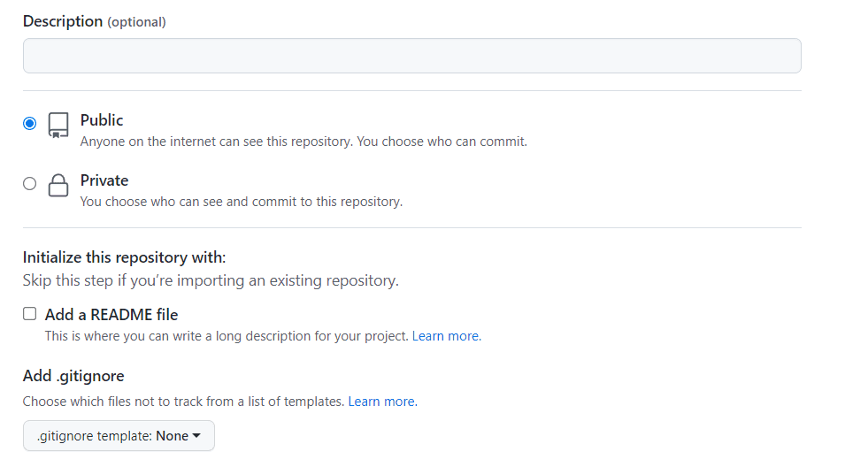
Task: Click the "Private" visibility label text
Action: tap(104, 180)
